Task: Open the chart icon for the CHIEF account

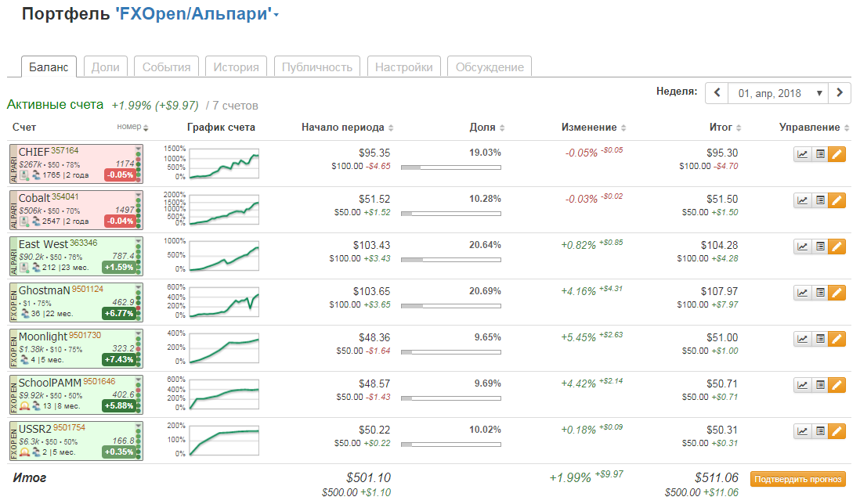Action: [802, 154]
